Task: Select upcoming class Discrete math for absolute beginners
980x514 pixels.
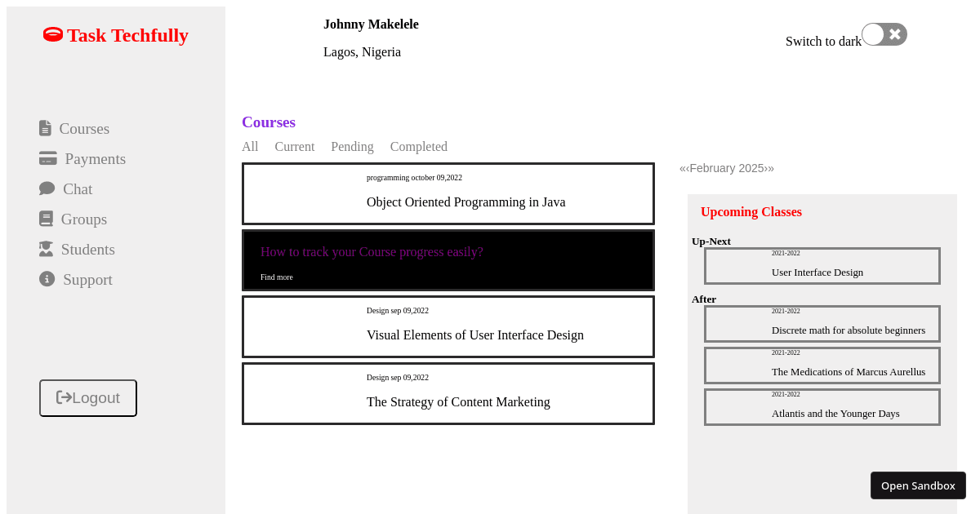Action: 848,330
